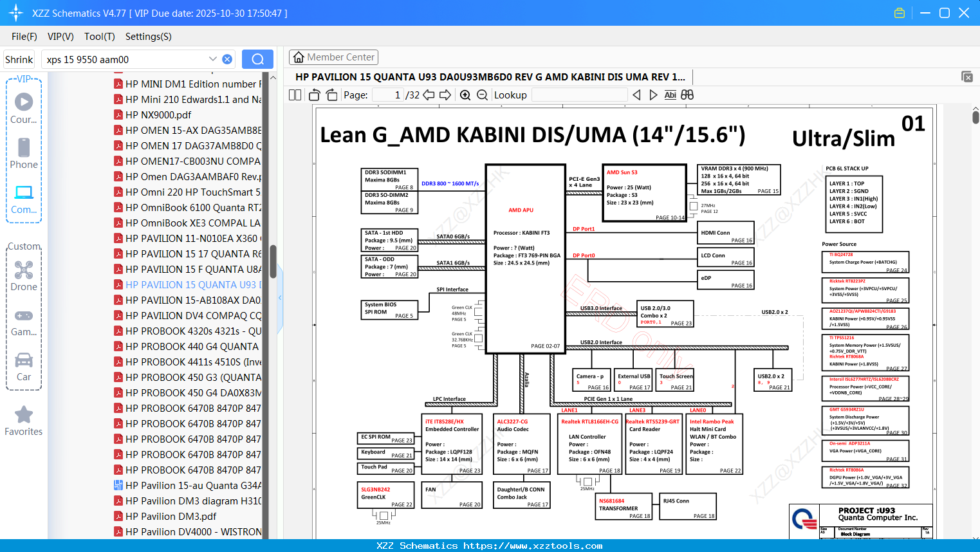980x552 pixels.
Task: Open HP PROBOOK 440 G4 QUANTA file
Action: coord(187,347)
